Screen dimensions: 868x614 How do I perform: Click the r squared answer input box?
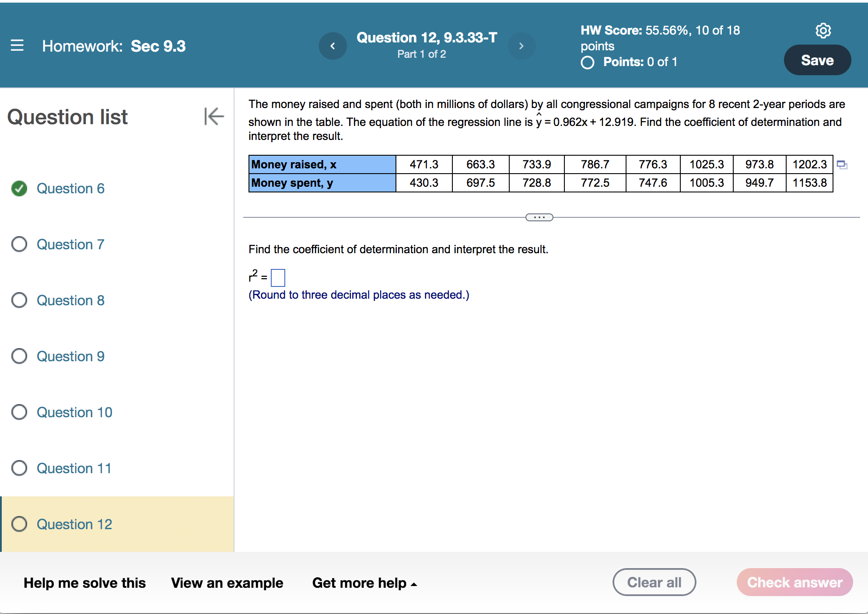point(278,278)
